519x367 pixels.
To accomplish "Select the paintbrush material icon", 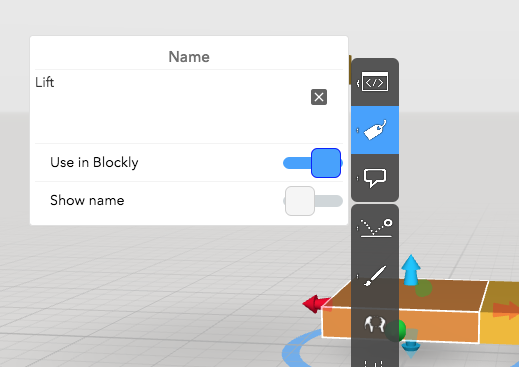I will 375,276.
